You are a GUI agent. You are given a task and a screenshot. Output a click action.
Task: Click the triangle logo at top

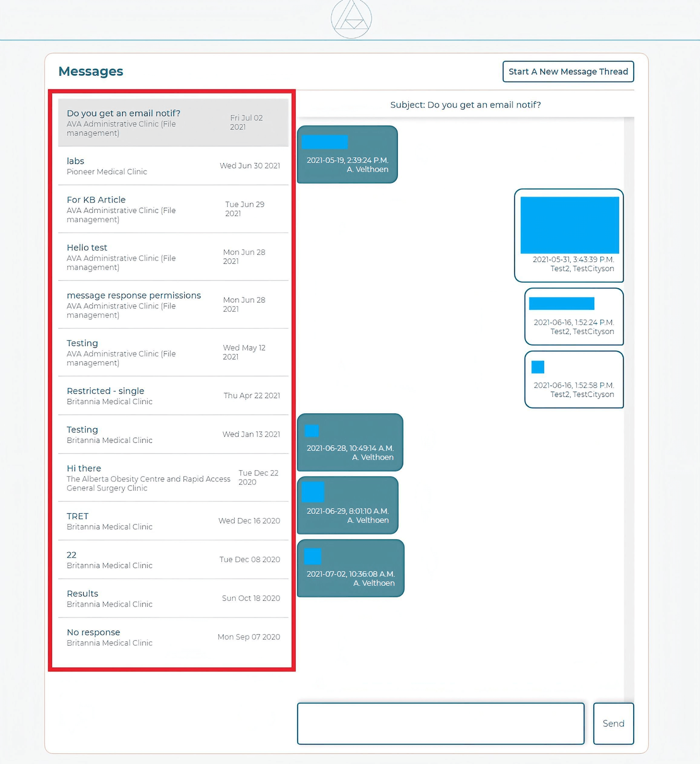click(351, 18)
